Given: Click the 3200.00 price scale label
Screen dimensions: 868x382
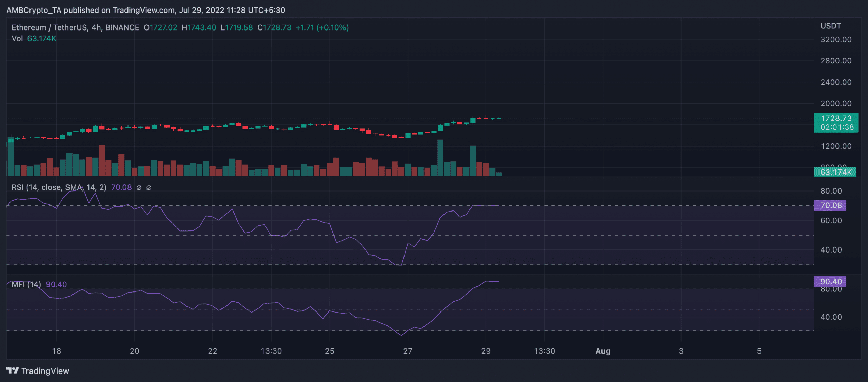Looking at the screenshot, I should tap(836, 40).
